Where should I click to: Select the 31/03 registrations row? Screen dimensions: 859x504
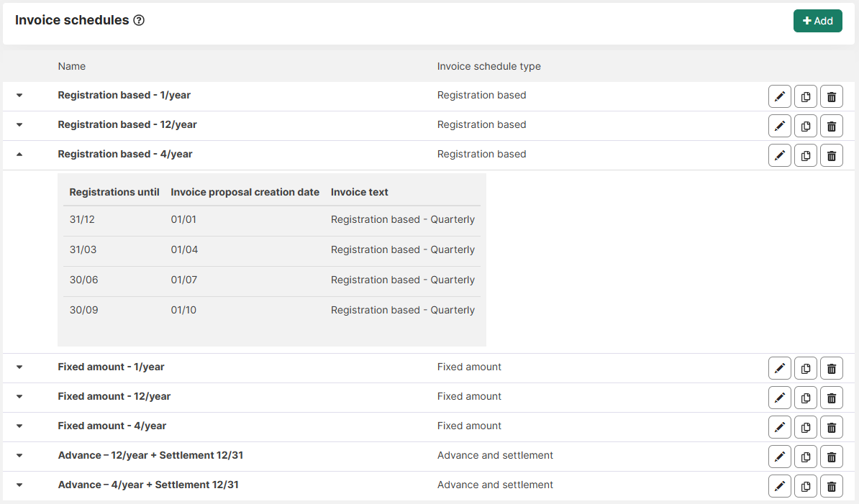click(271, 250)
